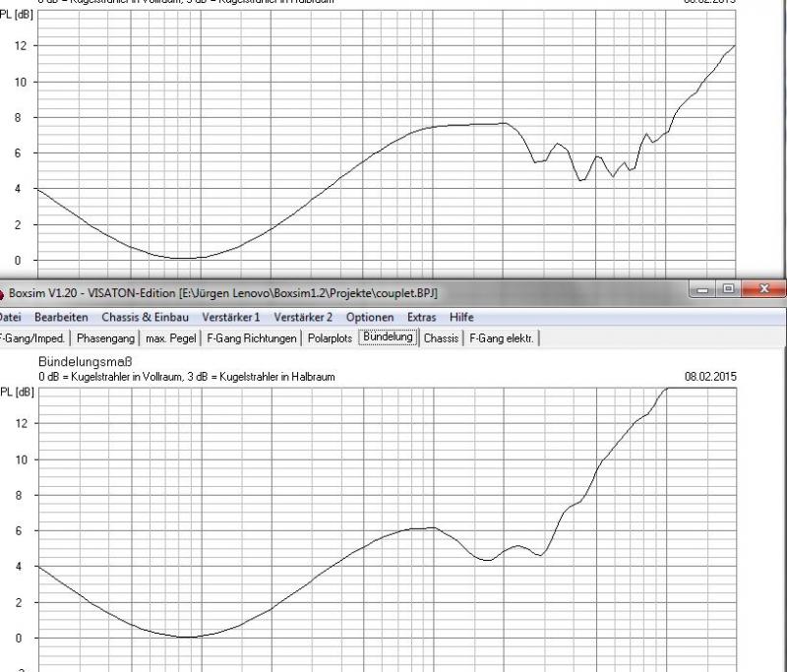This screenshot has width=787, height=672.
Task: Open the Bearbeiten menu
Action: [61, 317]
